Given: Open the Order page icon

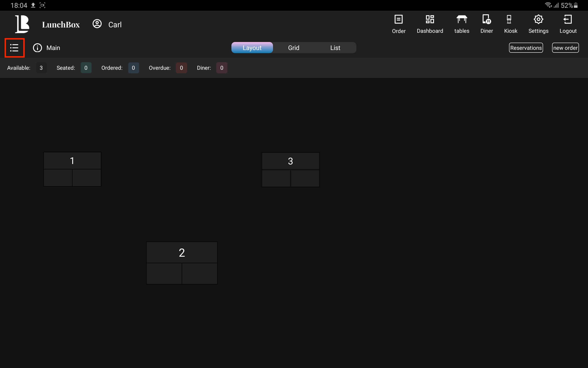Looking at the screenshot, I should pyautogui.click(x=399, y=20).
